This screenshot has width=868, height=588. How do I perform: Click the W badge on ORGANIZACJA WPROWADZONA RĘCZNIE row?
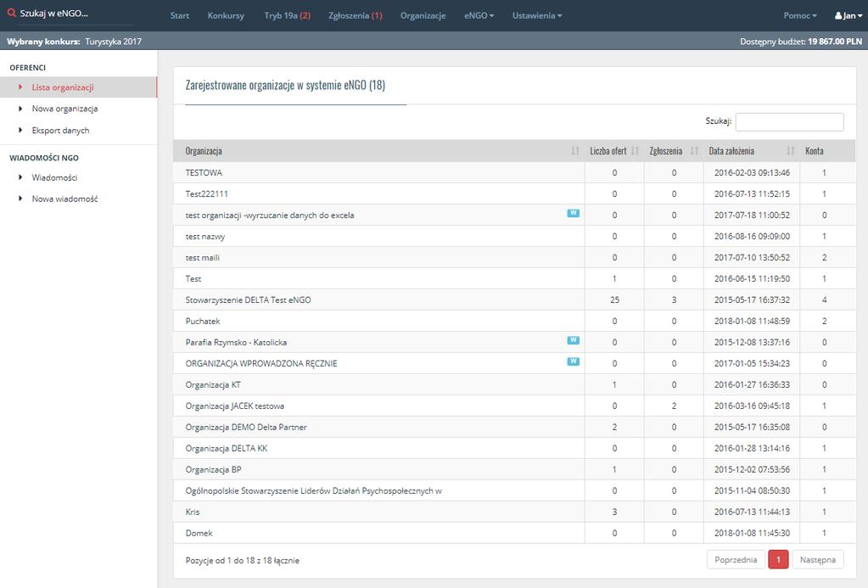point(573,361)
